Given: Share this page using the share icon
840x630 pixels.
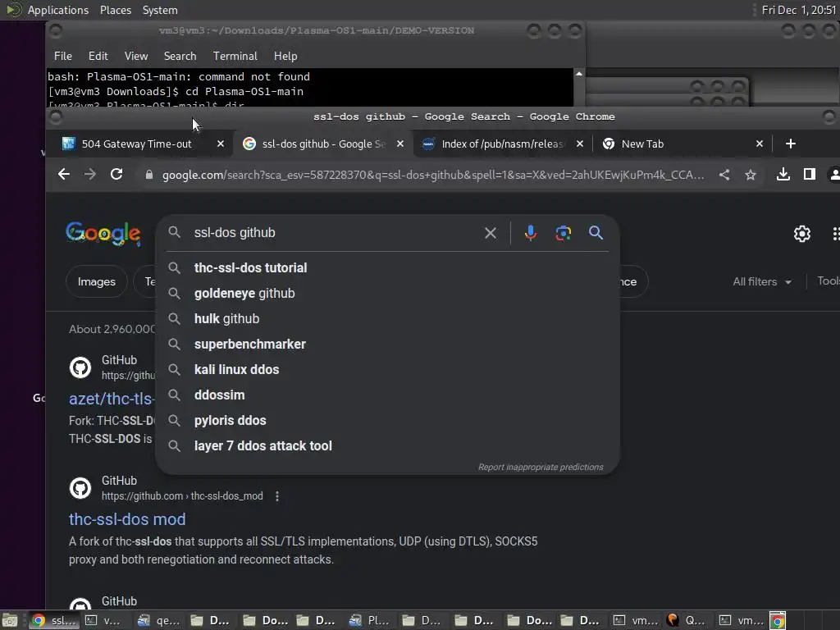Looking at the screenshot, I should coord(724,175).
